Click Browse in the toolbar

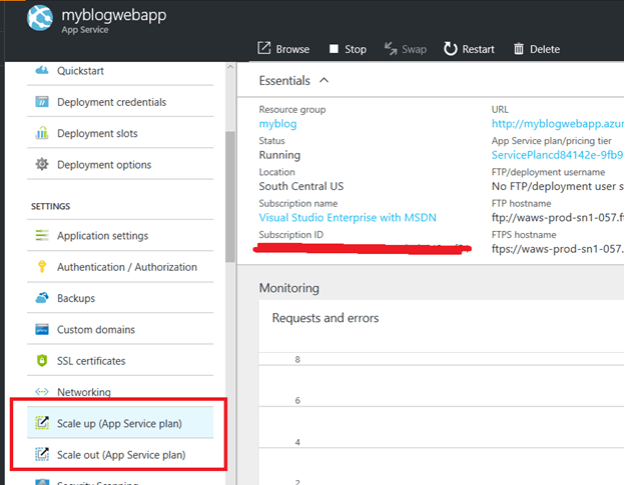tap(283, 49)
